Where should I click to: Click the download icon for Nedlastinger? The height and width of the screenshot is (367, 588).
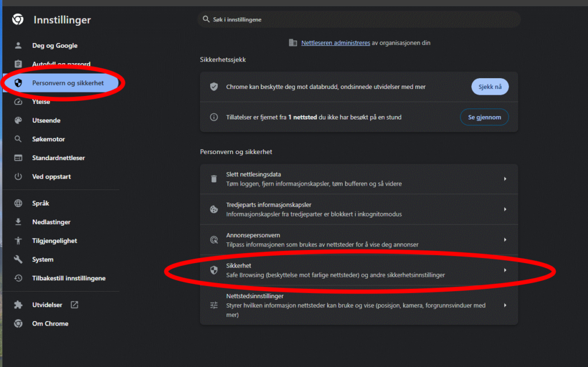pos(18,222)
